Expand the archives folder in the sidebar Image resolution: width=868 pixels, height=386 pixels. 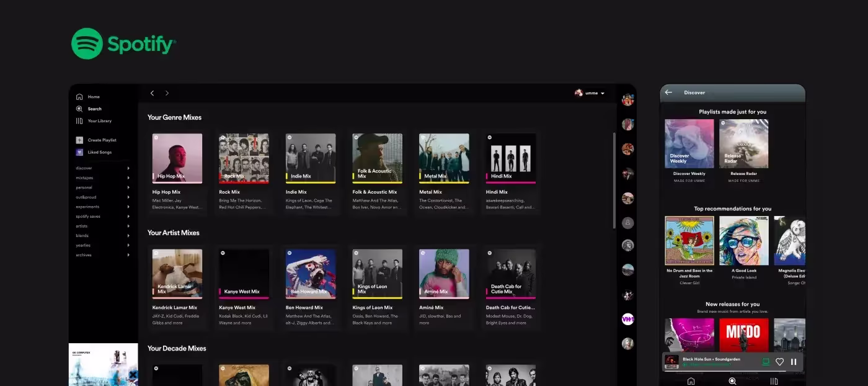point(128,255)
